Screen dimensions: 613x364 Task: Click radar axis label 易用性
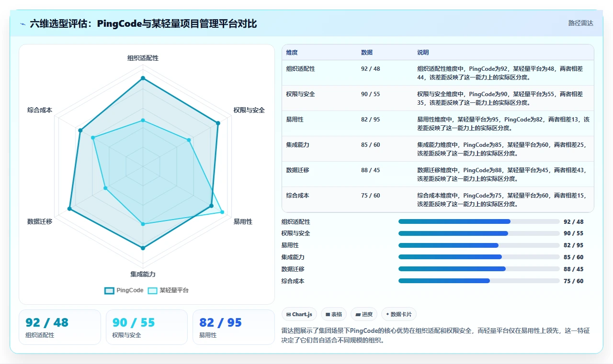243,221
